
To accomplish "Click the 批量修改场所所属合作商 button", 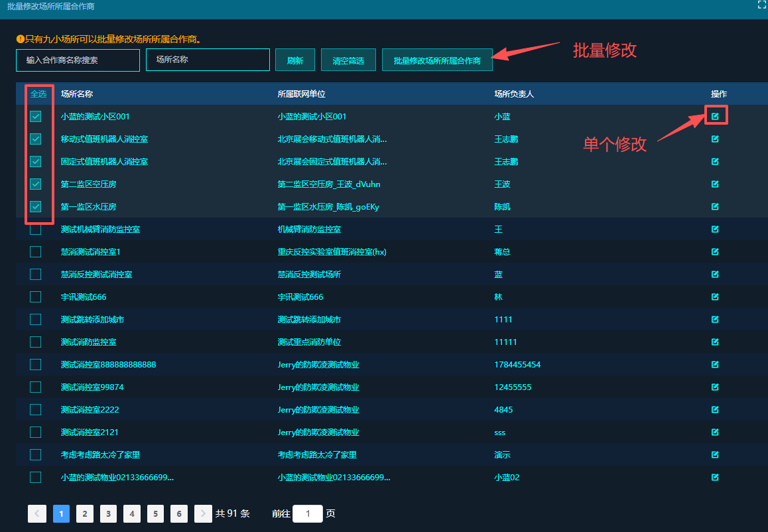I will [x=437, y=60].
